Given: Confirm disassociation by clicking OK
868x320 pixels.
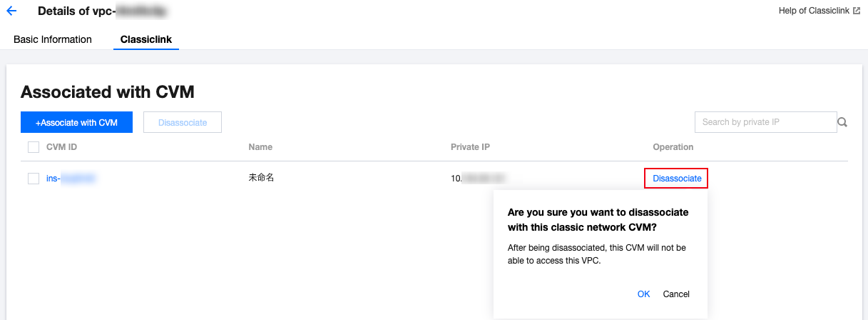Looking at the screenshot, I should [643, 294].
